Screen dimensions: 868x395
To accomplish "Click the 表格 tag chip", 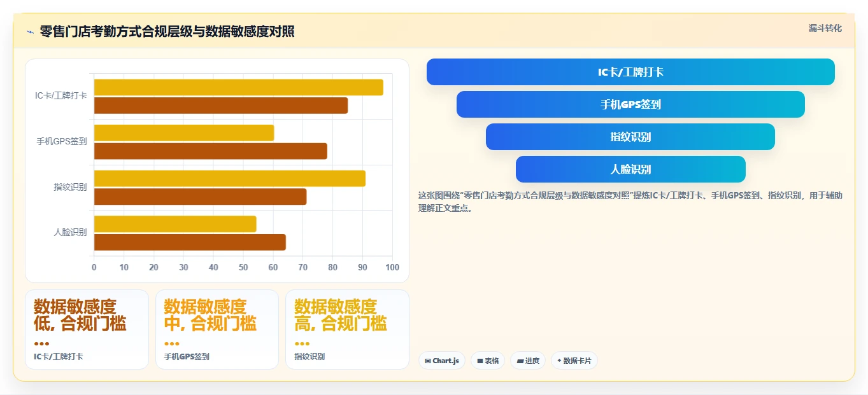I will (488, 361).
